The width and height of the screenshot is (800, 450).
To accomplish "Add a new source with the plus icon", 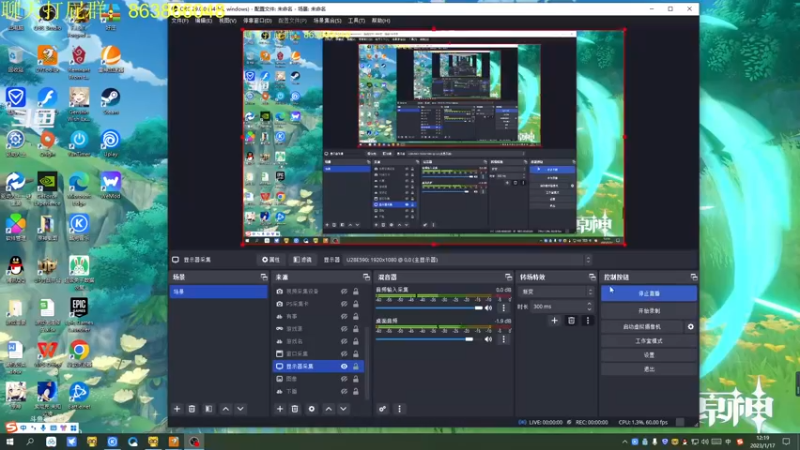I will pos(280,409).
